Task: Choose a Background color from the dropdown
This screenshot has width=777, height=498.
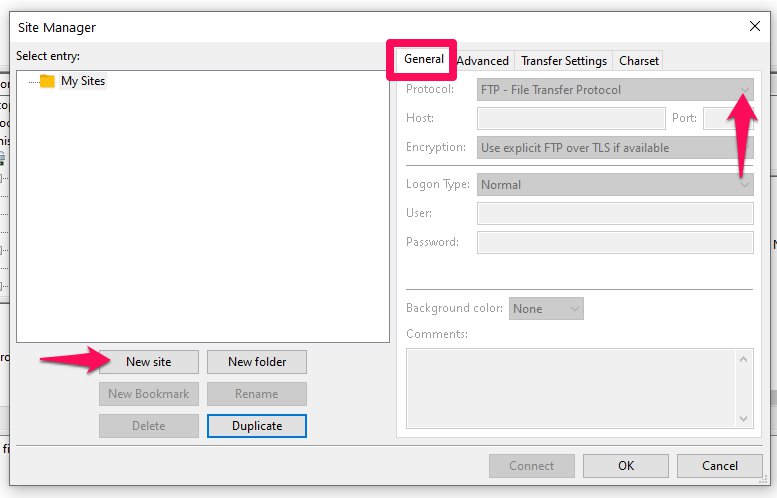Action: coord(546,309)
